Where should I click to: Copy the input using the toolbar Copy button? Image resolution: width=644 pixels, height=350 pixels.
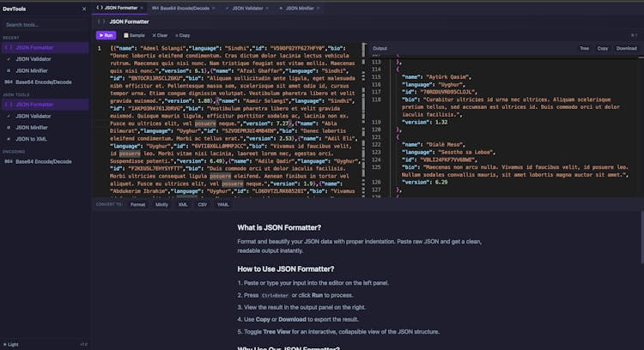[182, 35]
